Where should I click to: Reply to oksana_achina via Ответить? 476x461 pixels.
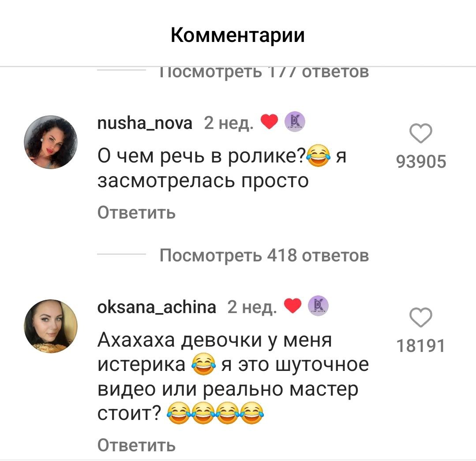click(x=136, y=445)
